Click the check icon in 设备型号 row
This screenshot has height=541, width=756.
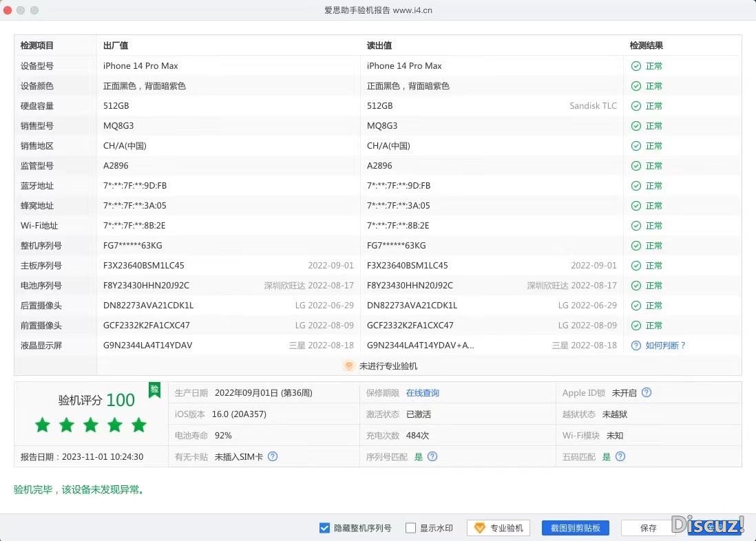[636, 66]
